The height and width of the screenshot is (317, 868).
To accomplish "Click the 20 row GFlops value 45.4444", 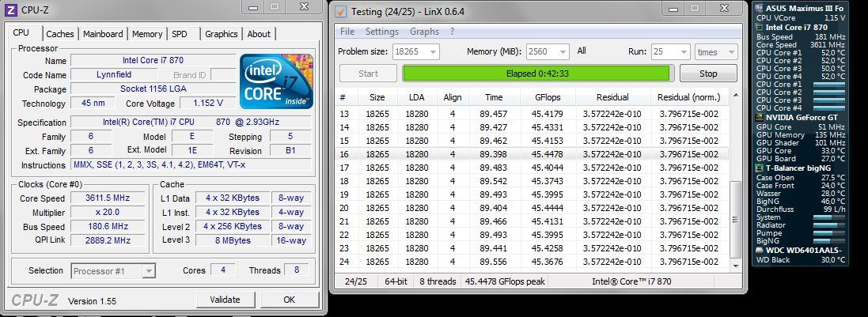I will pyautogui.click(x=549, y=208).
